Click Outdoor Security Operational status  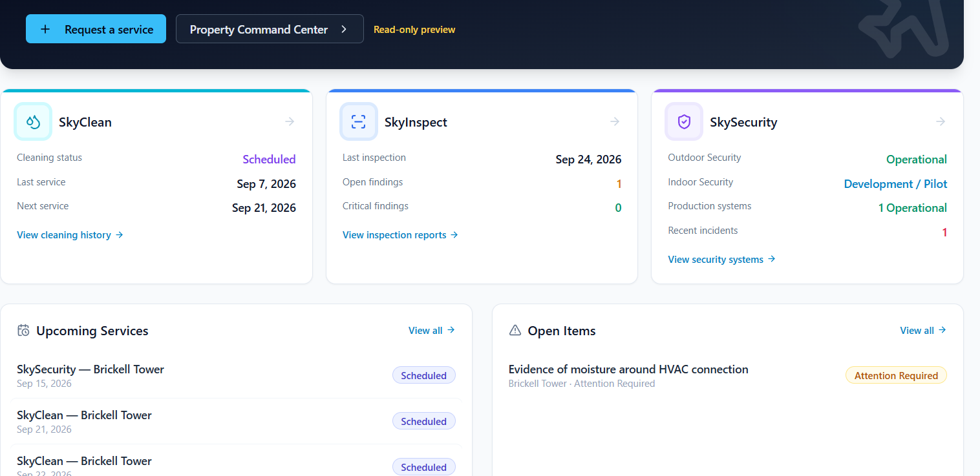click(x=917, y=160)
